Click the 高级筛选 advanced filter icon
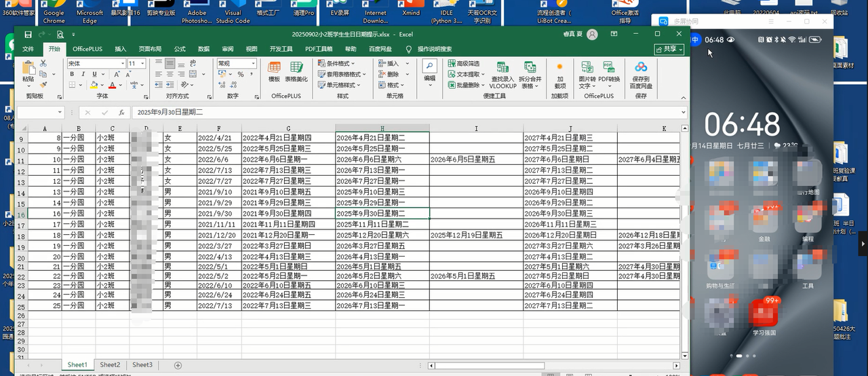868x376 pixels. [464, 64]
